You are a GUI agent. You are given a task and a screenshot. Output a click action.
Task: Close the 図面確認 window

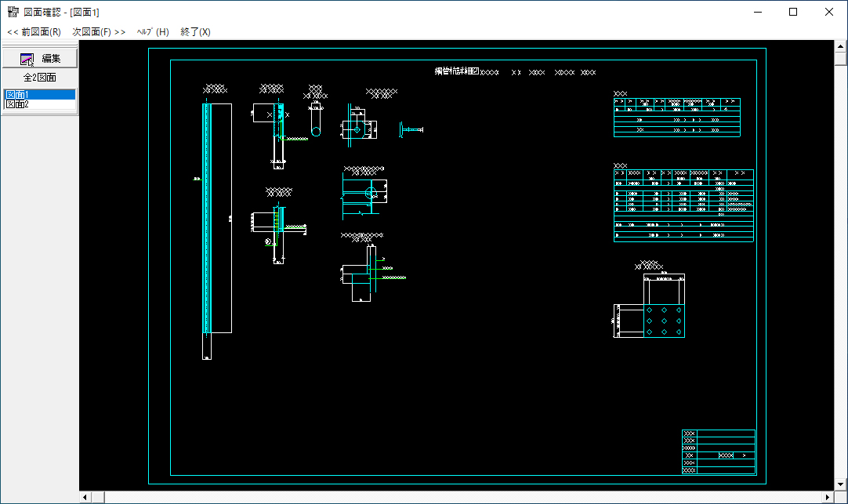click(829, 12)
